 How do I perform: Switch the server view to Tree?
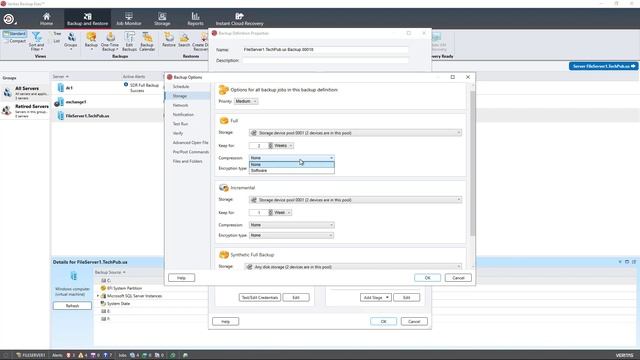coord(56,34)
